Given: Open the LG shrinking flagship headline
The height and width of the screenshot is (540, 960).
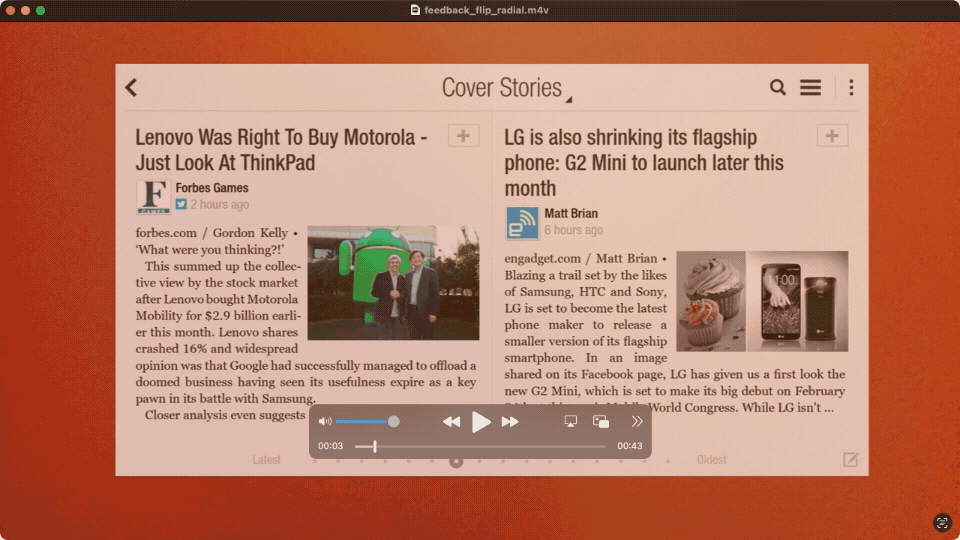Looking at the screenshot, I should tap(644, 163).
